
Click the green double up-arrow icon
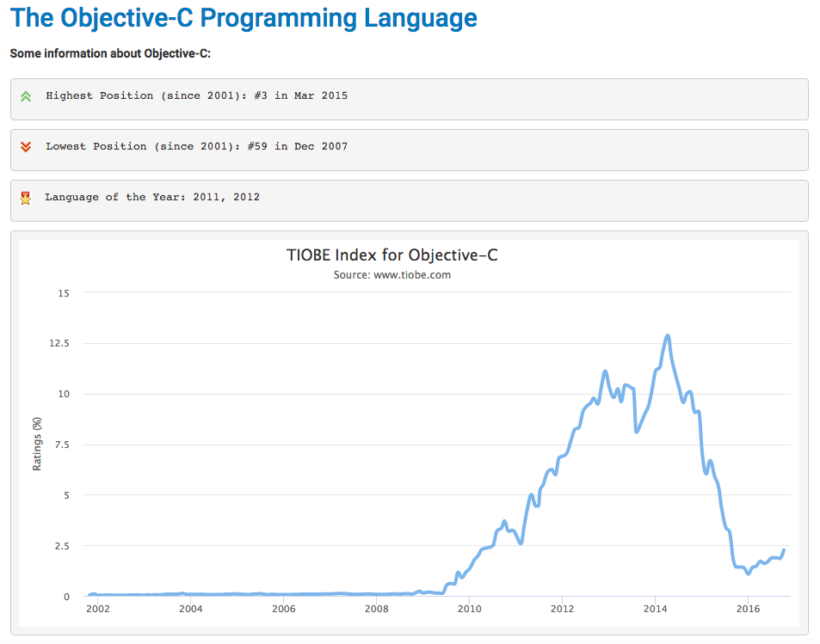click(26, 96)
